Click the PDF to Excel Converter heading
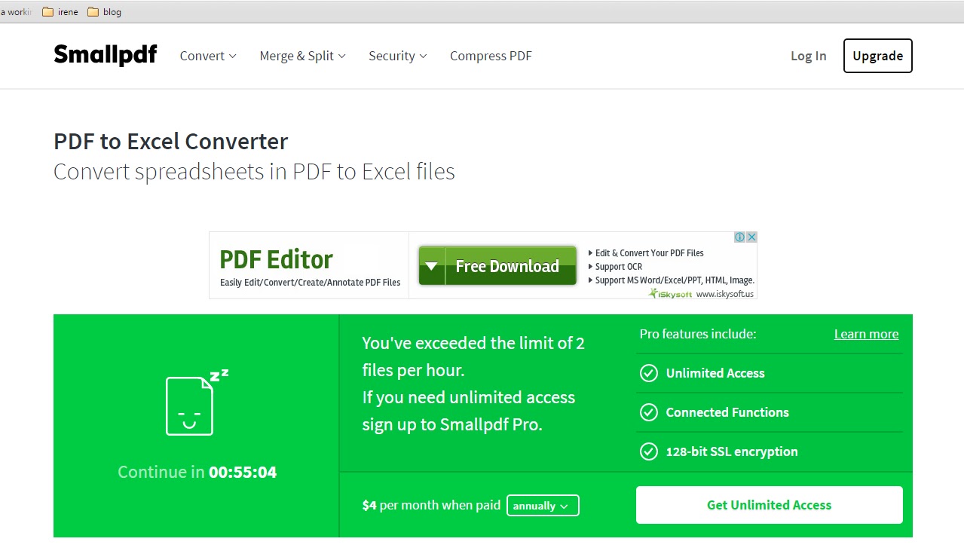964x560 pixels. (171, 142)
